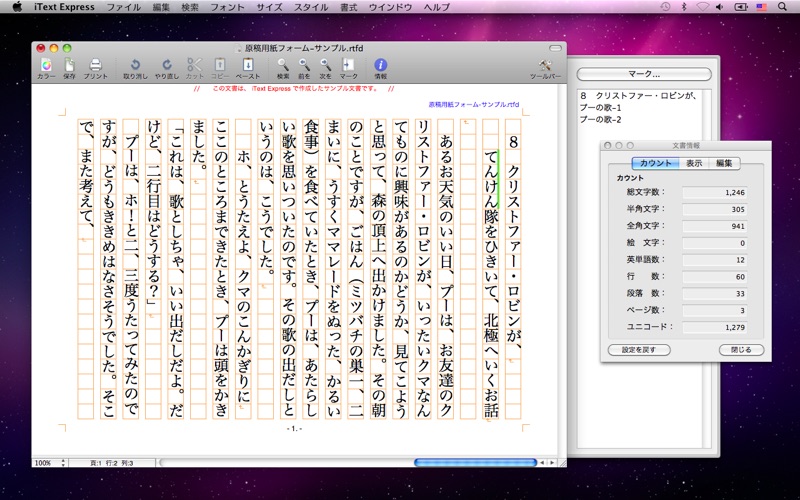Click the 閉じる button
800x500 pixels.
coord(741,350)
